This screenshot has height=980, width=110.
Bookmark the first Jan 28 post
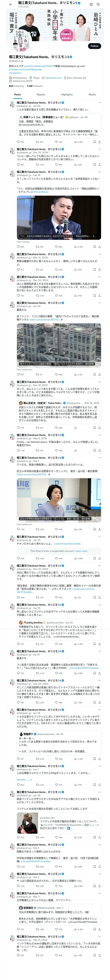pos(95,142)
